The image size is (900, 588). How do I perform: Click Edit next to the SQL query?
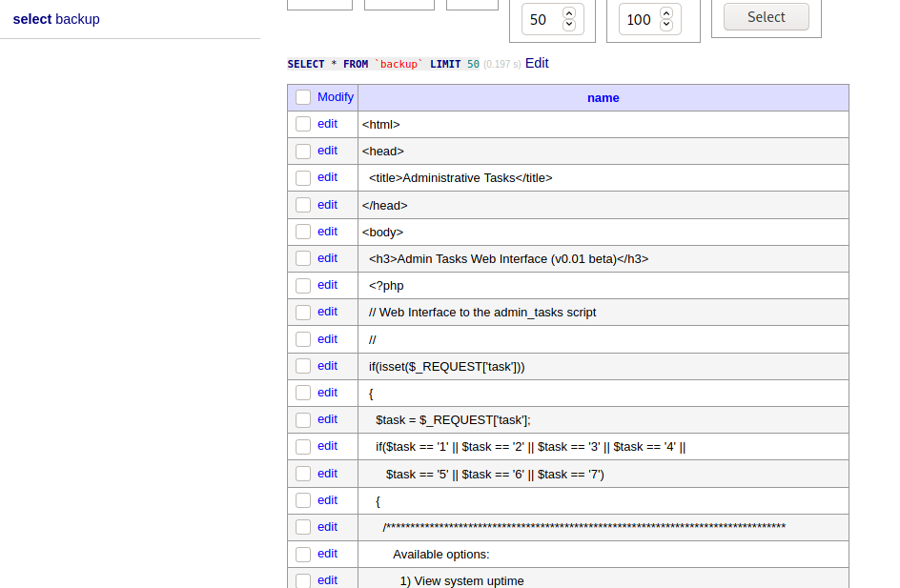click(537, 63)
